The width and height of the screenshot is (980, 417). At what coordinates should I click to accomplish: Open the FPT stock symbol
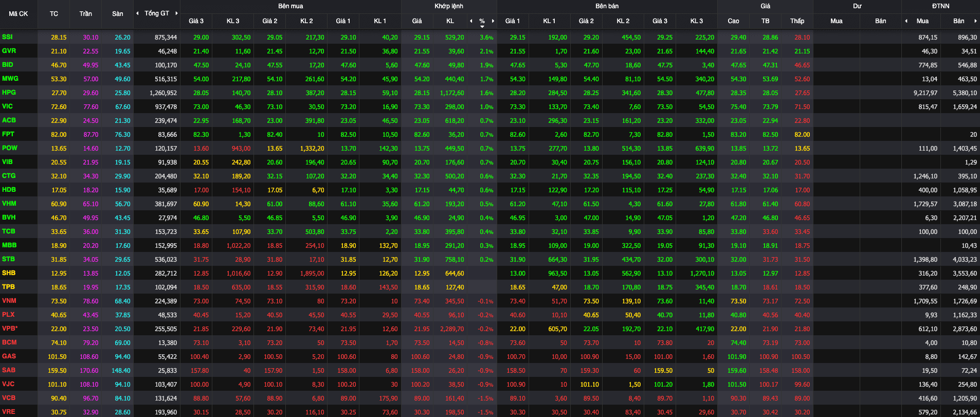tap(8, 134)
